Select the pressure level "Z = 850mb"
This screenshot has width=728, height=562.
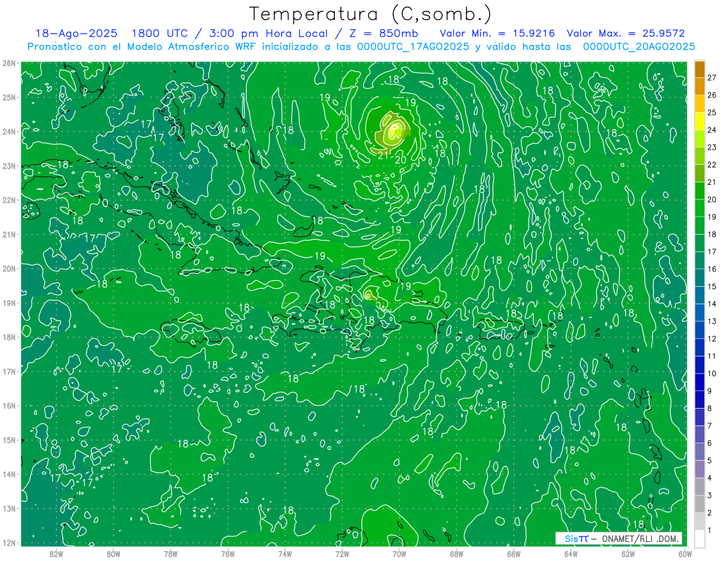click(385, 33)
